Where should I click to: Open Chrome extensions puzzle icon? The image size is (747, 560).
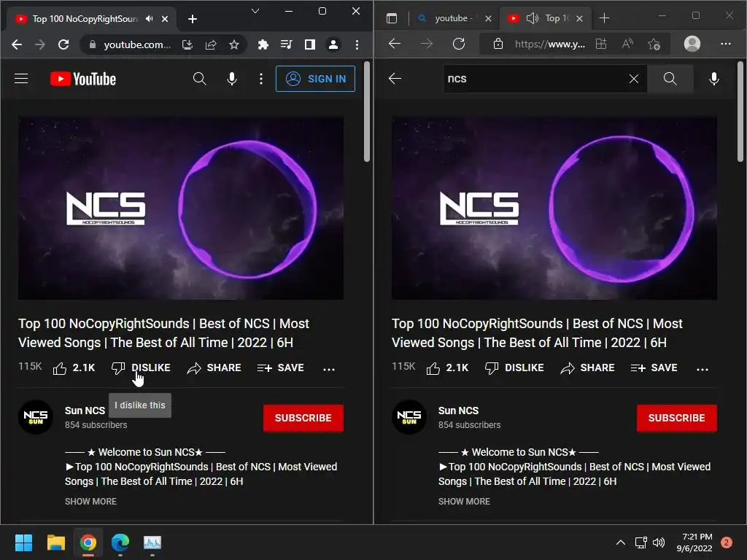coord(263,44)
